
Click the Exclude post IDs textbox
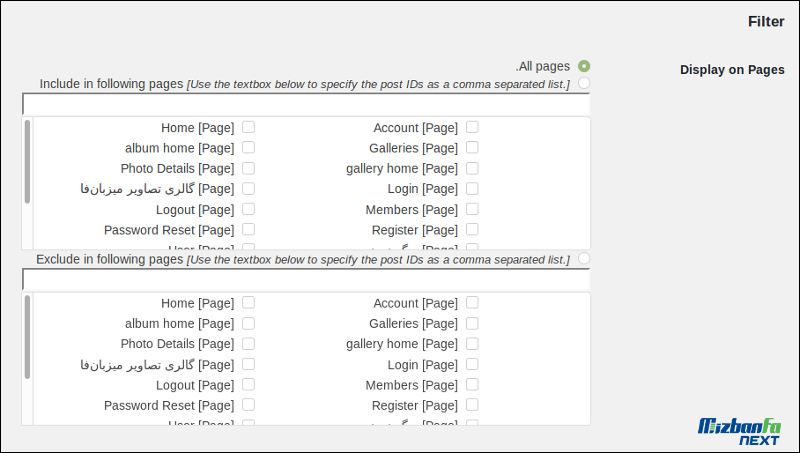[306, 280]
